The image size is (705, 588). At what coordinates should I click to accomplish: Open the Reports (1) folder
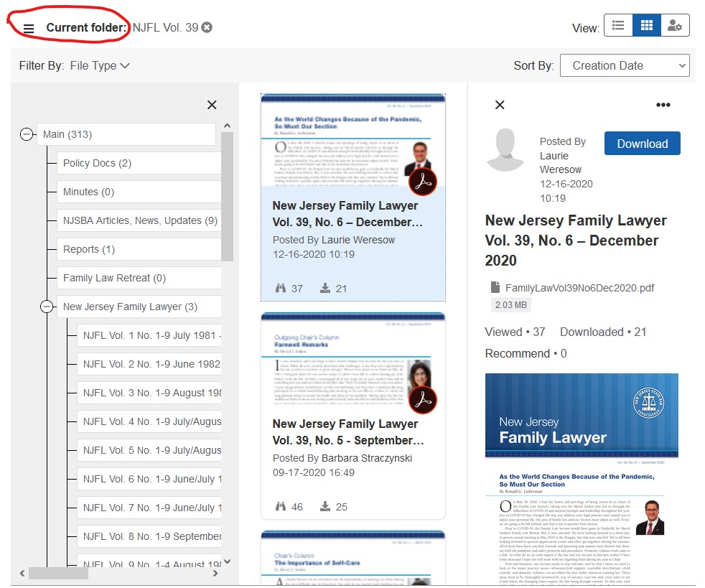click(139, 249)
